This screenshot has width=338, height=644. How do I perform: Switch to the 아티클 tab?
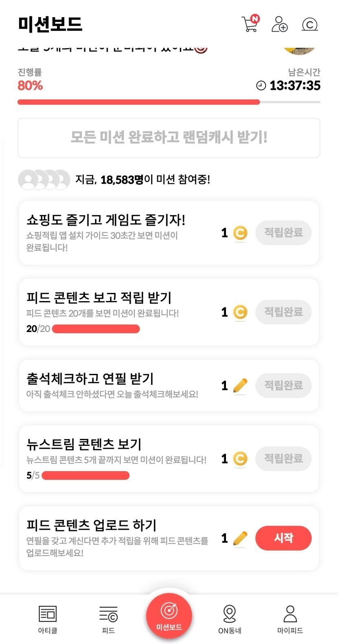(x=48, y=619)
